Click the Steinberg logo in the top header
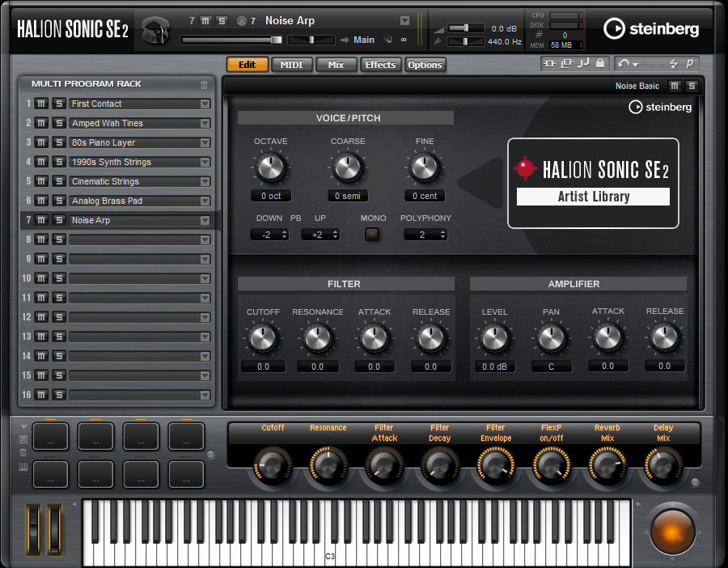The height and width of the screenshot is (568, 728). point(651,29)
